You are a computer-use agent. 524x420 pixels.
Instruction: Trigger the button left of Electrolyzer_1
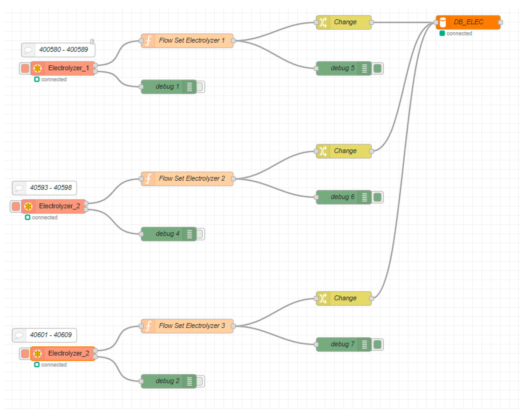25,68
